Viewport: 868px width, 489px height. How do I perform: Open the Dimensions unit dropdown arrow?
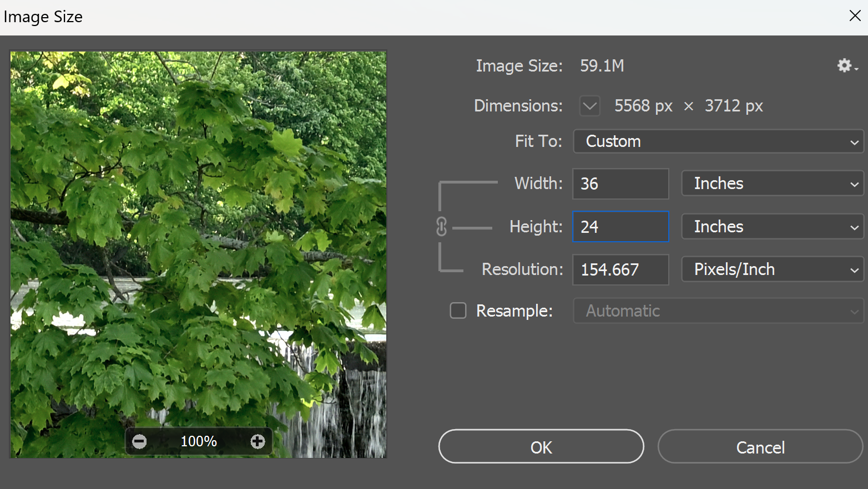click(x=589, y=105)
